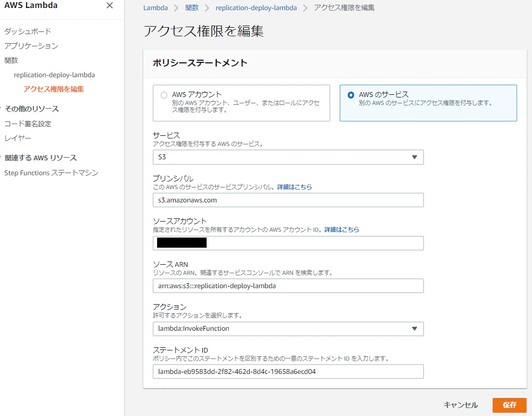Click キャンセル button
Viewport: 532px width, 416px height.
[461, 405]
